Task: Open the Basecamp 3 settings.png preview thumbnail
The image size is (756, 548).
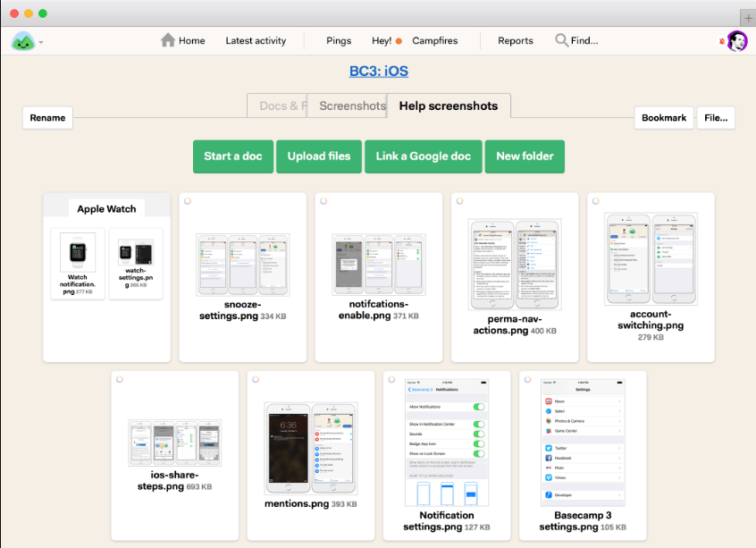Action: [583, 443]
